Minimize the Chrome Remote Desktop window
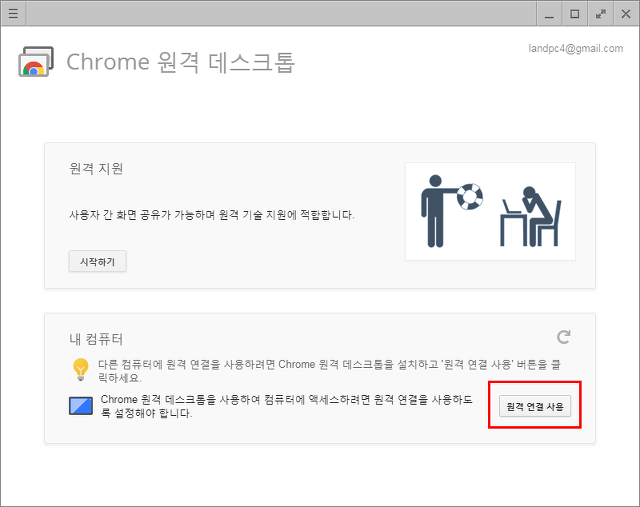 549,14
